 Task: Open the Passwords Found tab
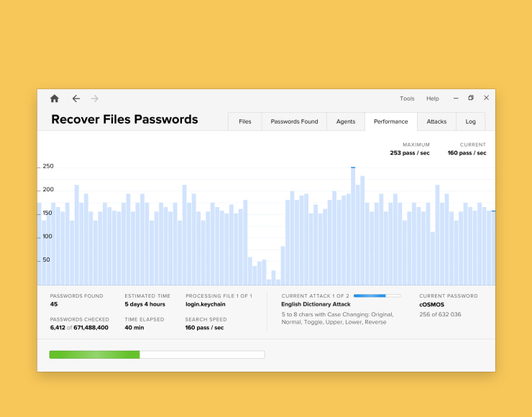pos(294,122)
